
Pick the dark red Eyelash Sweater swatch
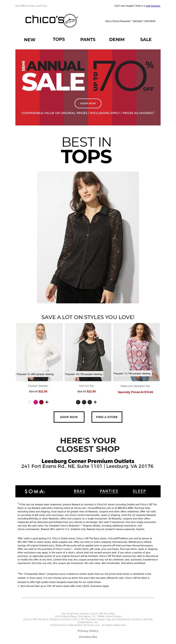coord(41,402)
